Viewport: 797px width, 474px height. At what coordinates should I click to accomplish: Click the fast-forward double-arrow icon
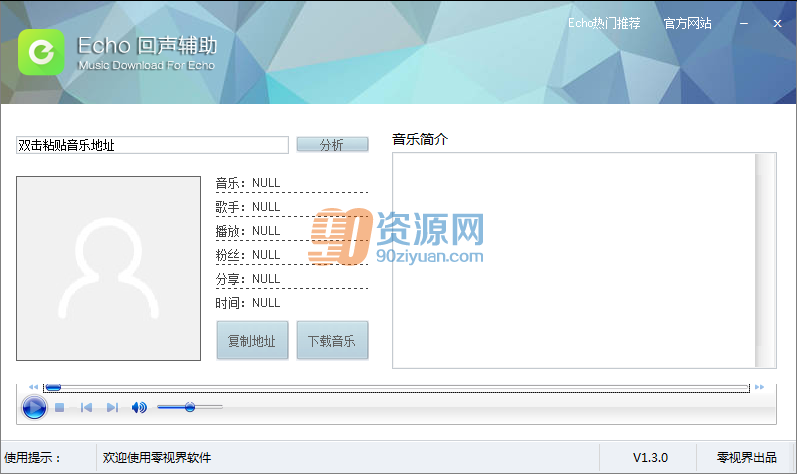pos(759,387)
